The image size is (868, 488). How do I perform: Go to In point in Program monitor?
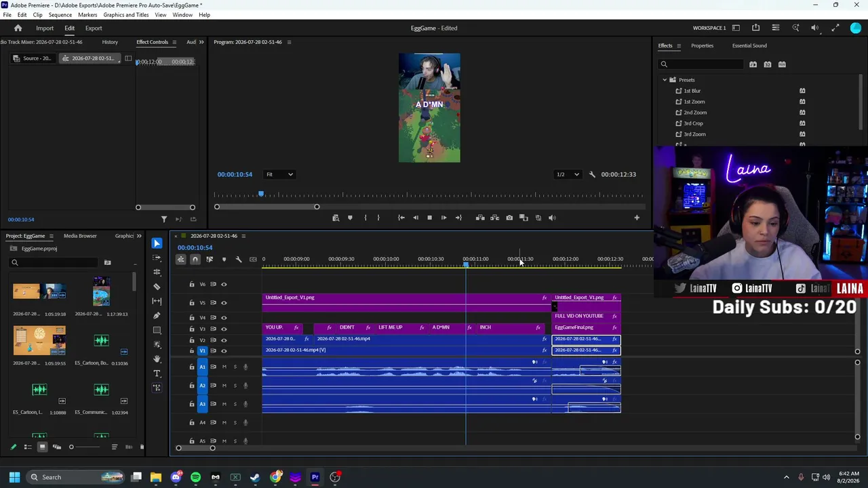coord(401,218)
